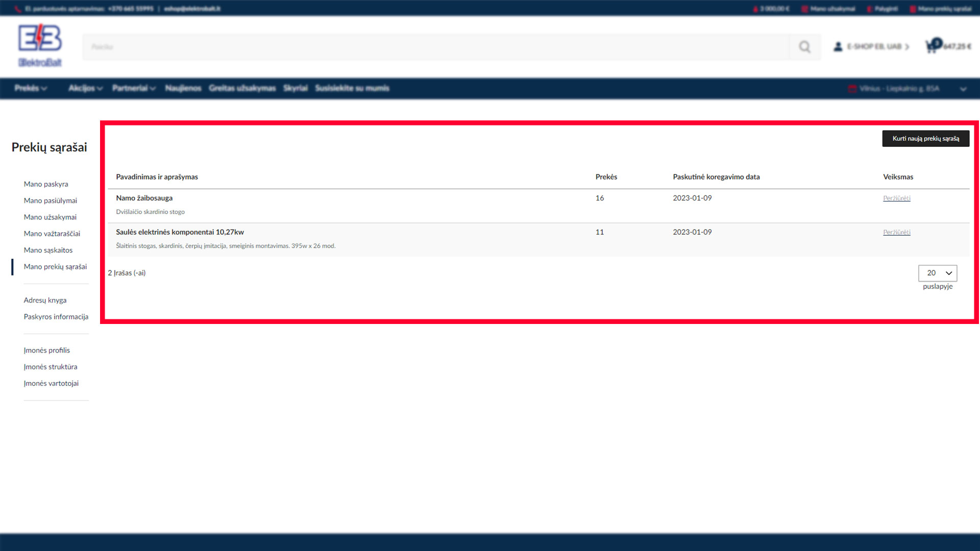Open the Partneriai dropdown

[134, 88]
